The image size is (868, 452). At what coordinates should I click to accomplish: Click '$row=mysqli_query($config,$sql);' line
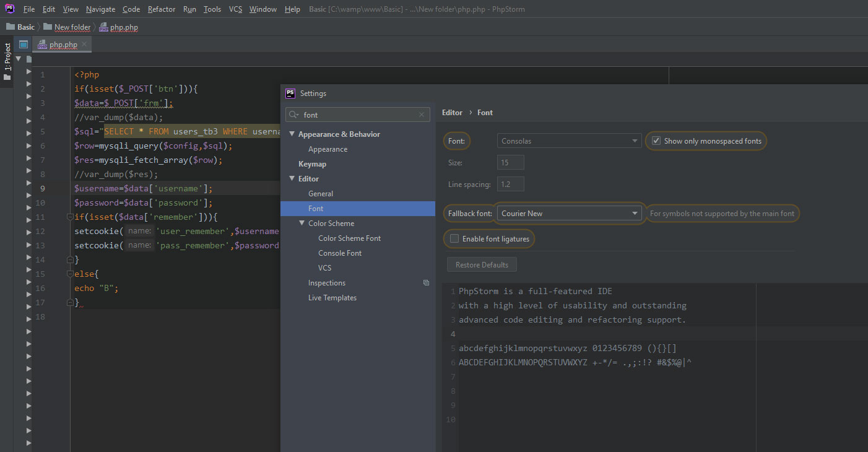pyautogui.click(x=153, y=146)
